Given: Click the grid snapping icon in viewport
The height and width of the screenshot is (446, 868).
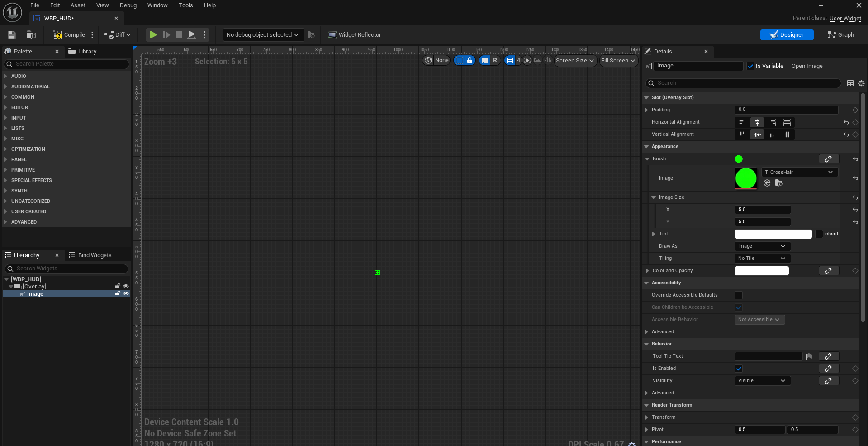Looking at the screenshot, I should click(510, 60).
